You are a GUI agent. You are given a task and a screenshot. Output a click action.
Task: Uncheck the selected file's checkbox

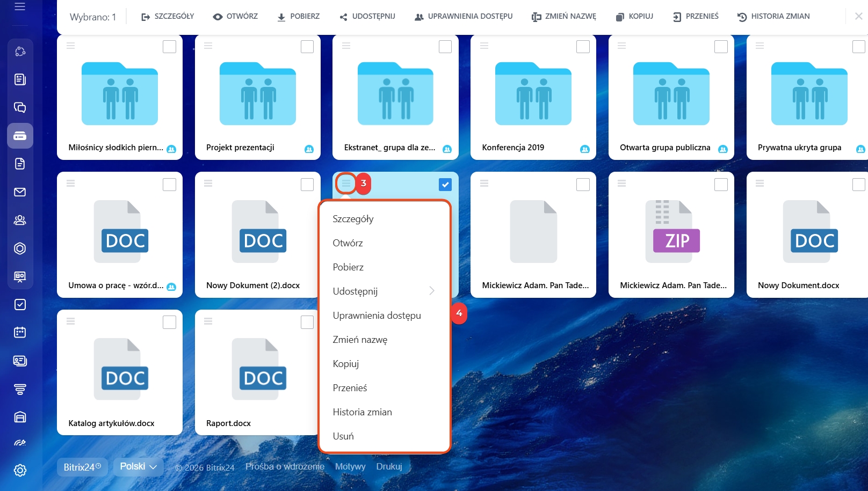[x=445, y=185]
